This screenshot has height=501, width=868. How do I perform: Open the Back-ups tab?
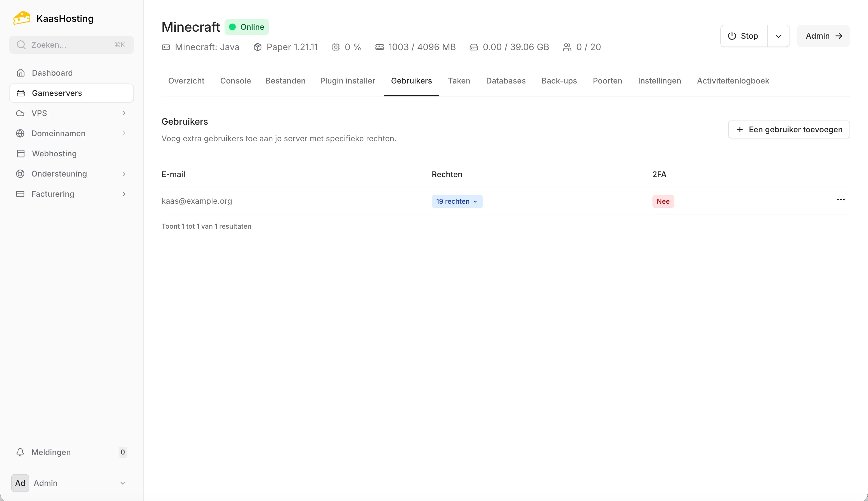point(559,80)
